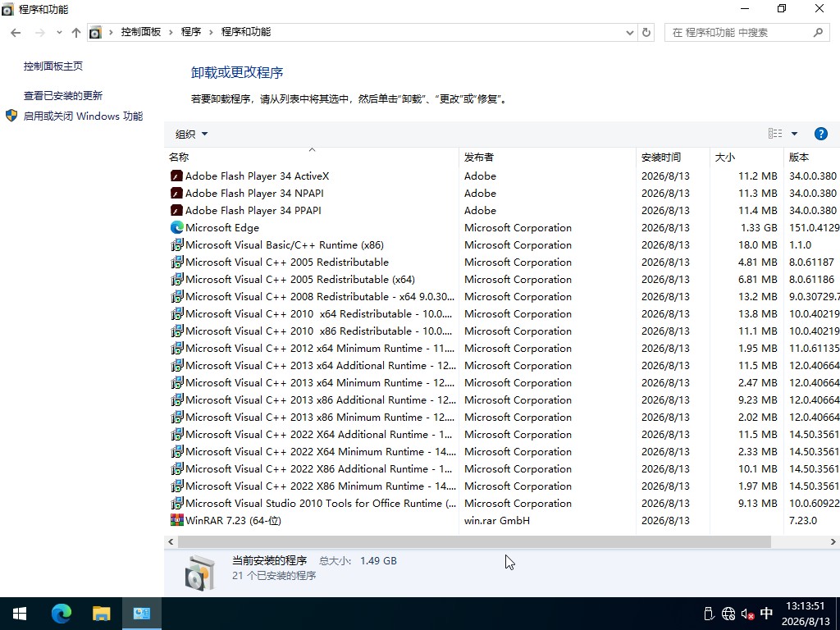Click icon of Visual C++ 2005 Redistributable (x64)
840x630 pixels.
pos(176,279)
